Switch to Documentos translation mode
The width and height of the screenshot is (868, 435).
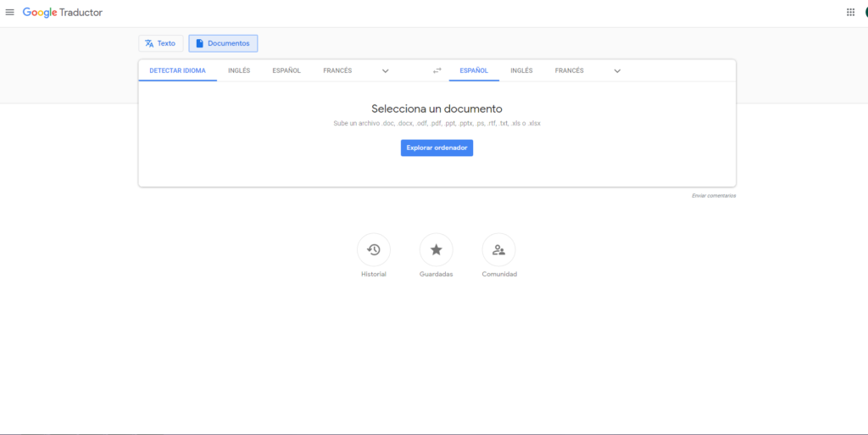coord(223,43)
